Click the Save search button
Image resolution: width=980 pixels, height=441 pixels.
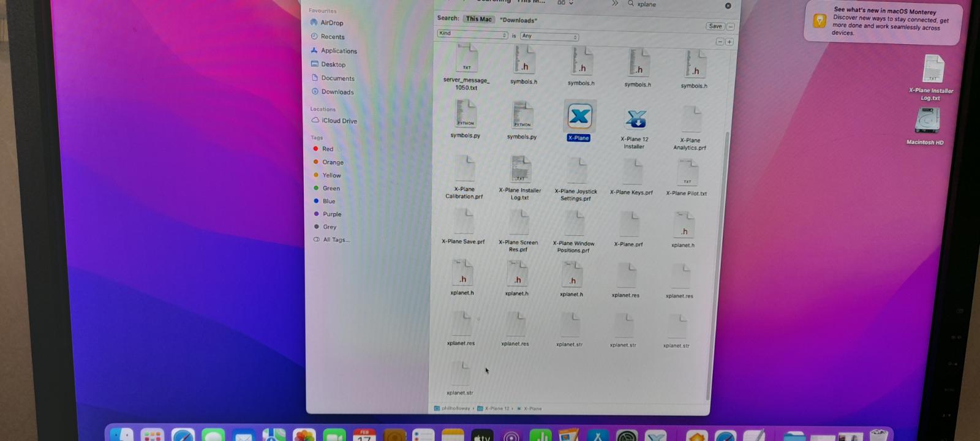click(x=715, y=26)
